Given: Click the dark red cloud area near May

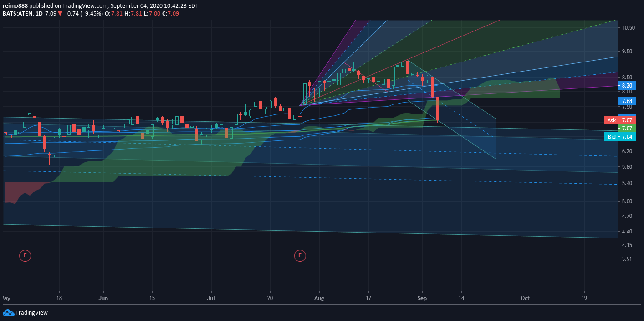Looking at the screenshot, I should tap(20, 192).
